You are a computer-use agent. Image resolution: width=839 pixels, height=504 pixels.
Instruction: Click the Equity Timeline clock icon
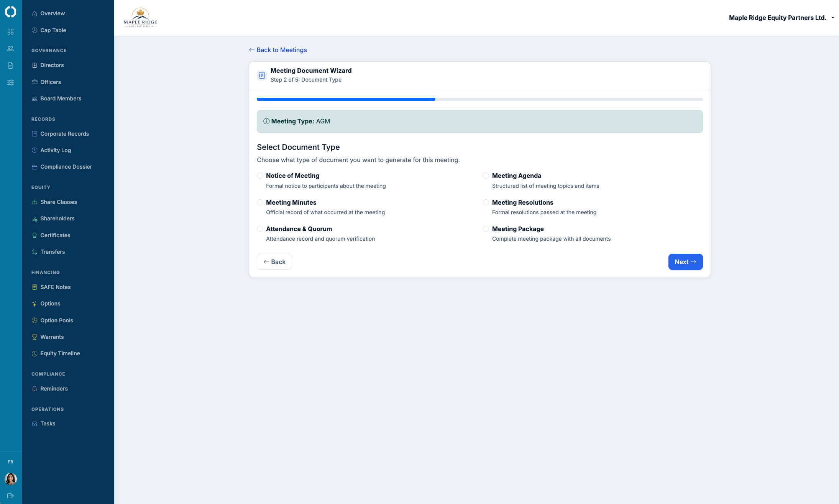click(34, 353)
